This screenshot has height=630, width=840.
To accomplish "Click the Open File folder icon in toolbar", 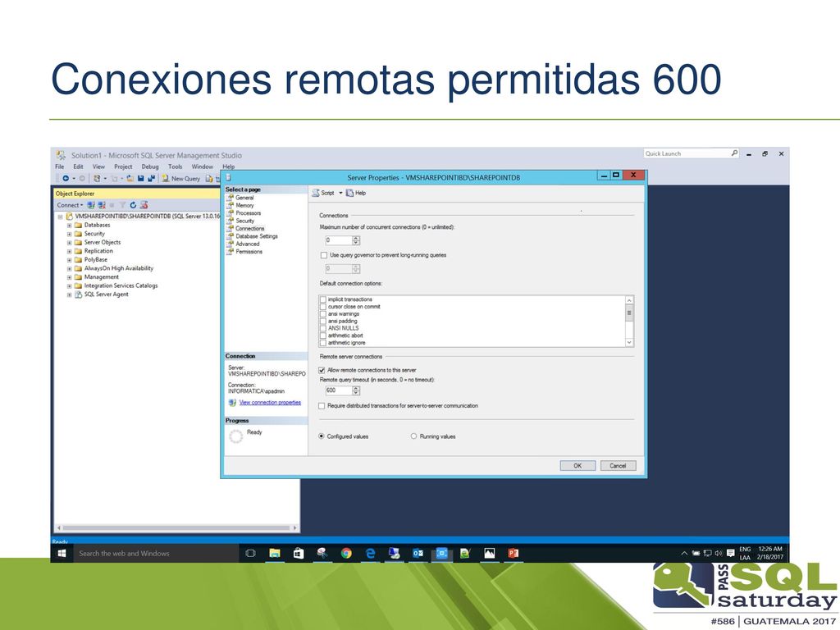I will point(130,178).
